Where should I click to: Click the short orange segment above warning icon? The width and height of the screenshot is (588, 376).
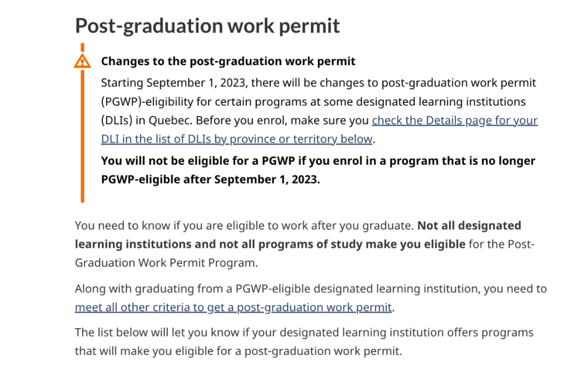pyautogui.click(x=83, y=47)
